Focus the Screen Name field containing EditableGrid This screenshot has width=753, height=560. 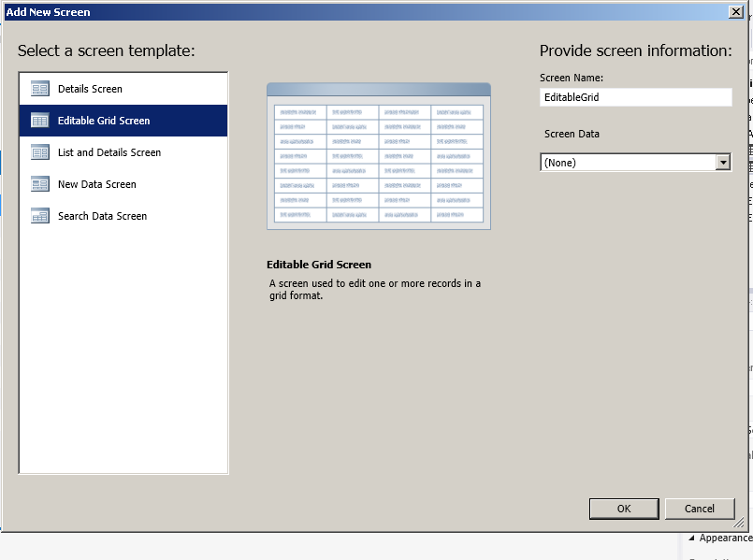(636, 97)
